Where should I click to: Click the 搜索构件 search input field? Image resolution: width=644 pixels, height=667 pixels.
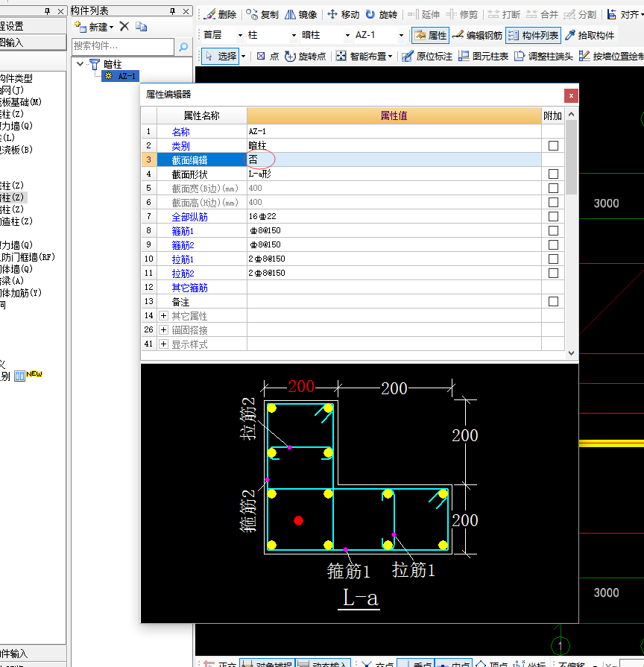coord(123,46)
